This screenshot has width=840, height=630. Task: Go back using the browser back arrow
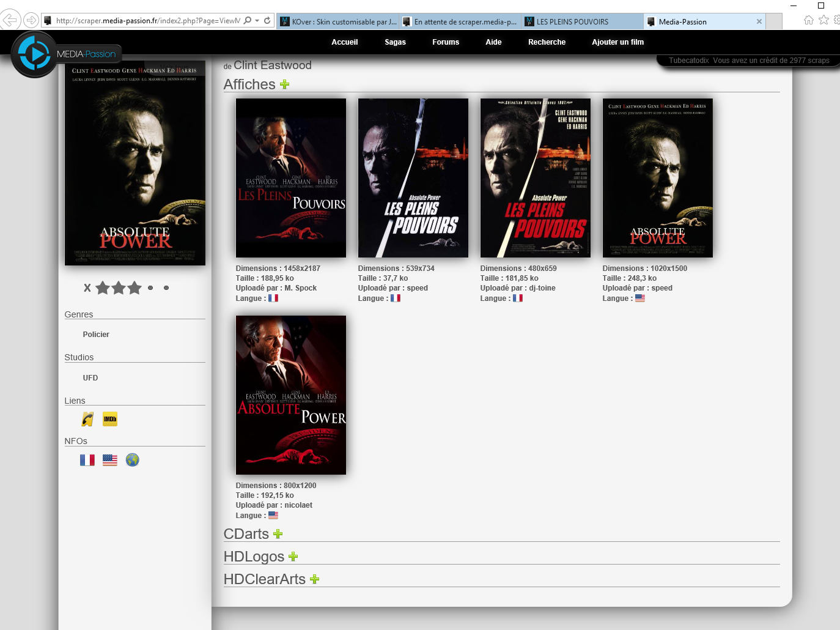coord(10,20)
